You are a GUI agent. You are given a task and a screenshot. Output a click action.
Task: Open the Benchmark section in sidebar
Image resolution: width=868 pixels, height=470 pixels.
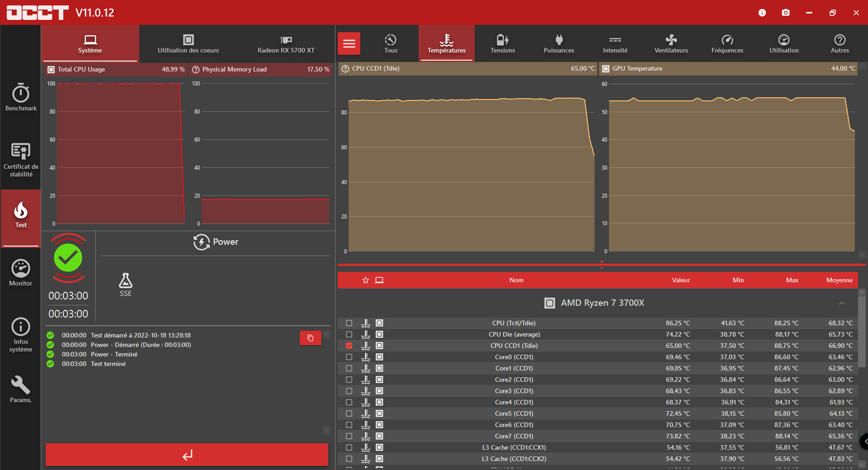[x=21, y=97]
